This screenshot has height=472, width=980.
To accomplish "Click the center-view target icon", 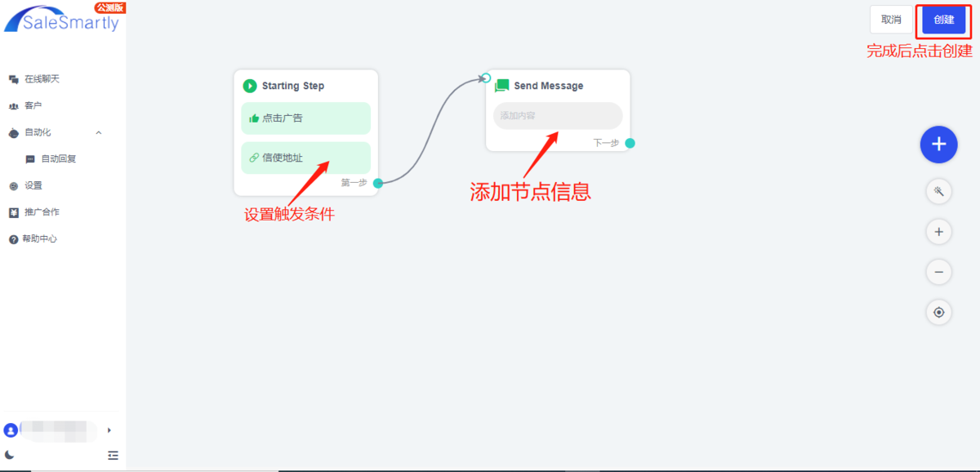I will (x=939, y=312).
